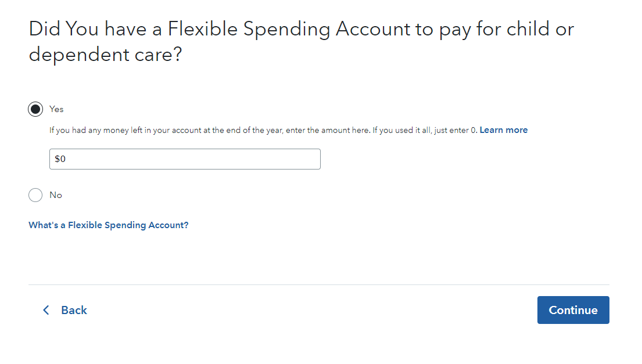Click the $0 leftover amount input field
This screenshot has height=364, width=642.
pos(185,159)
